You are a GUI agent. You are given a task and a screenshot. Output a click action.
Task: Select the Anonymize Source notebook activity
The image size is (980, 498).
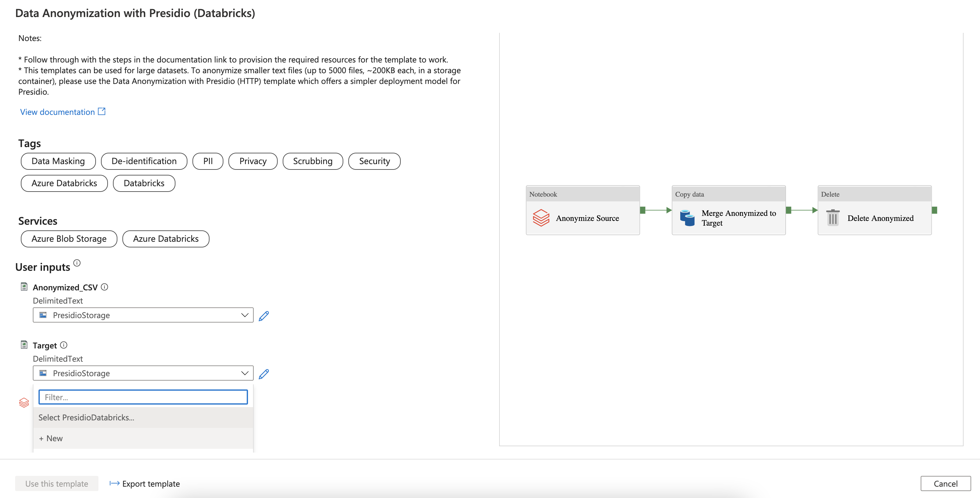[x=583, y=210]
